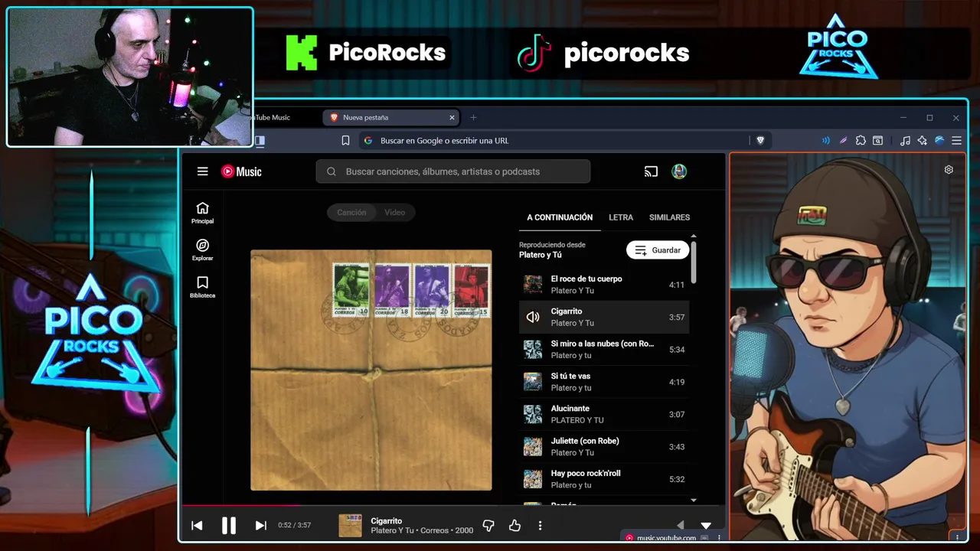Pause the current song
The height and width of the screenshot is (551, 980).
click(229, 526)
